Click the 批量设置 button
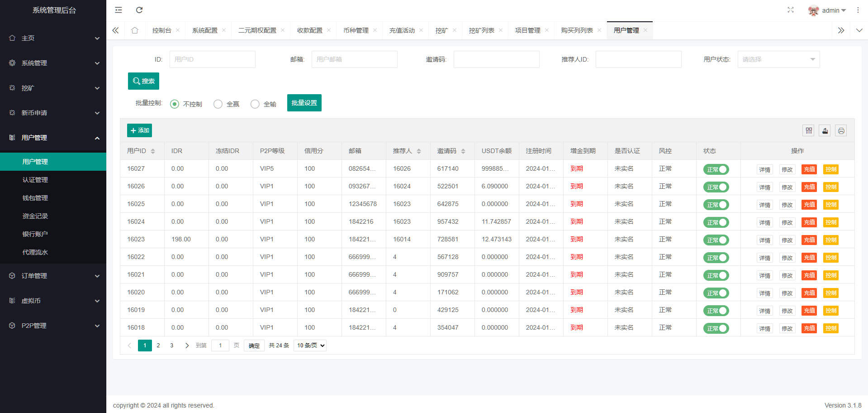The width and height of the screenshot is (868, 413). click(304, 103)
